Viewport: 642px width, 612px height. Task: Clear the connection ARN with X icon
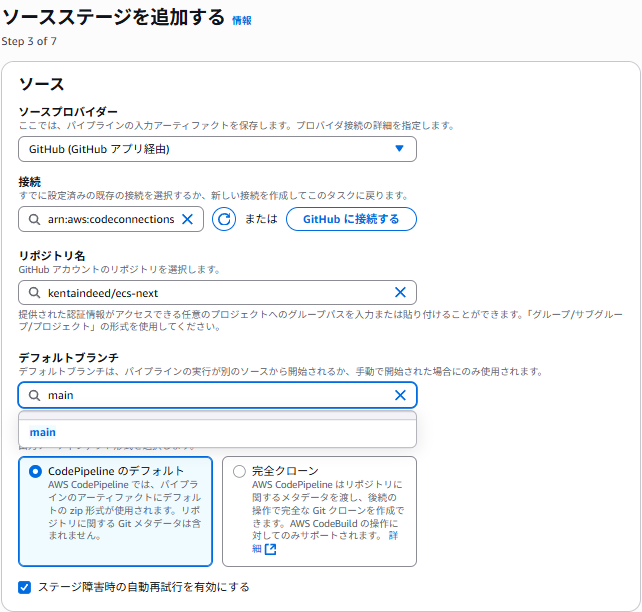tap(187, 219)
